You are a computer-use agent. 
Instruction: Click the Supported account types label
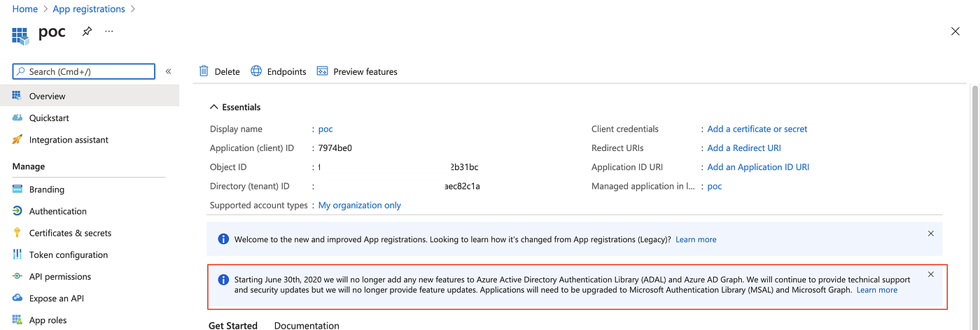point(259,206)
